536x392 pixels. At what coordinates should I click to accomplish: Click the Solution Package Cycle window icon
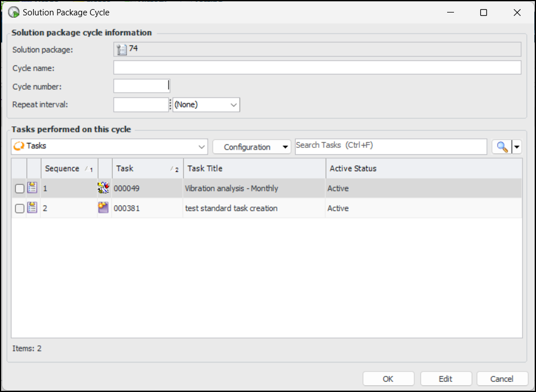14,13
